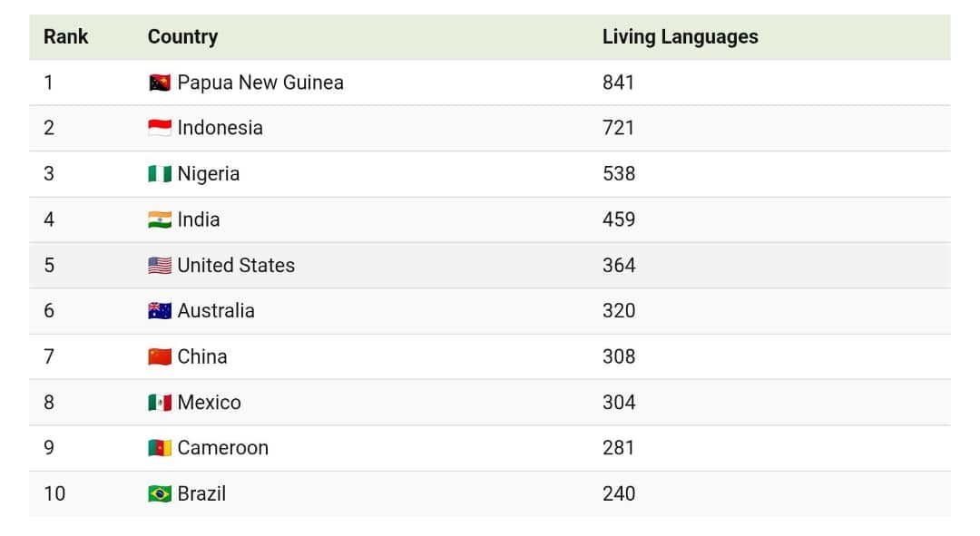The width and height of the screenshot is (980, 536).
Task: Click the Living Languages column header
Action: 680,37
